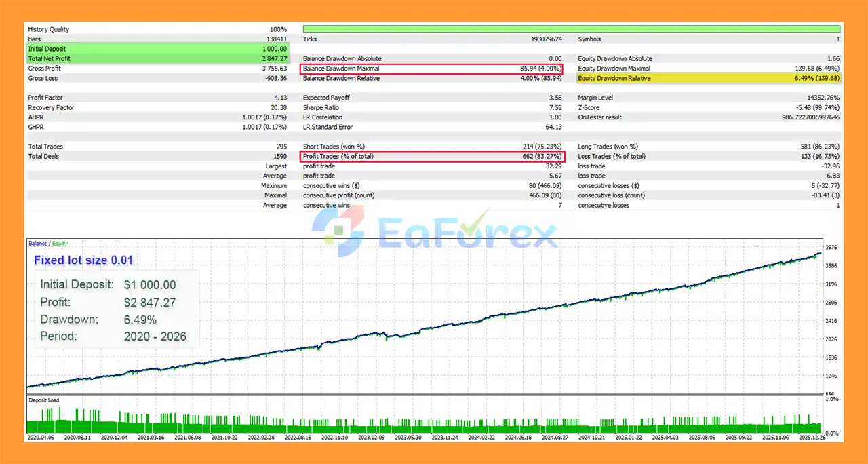
Task: Click the Fixed lot size 0.01 heading
Action: click(83, 260)
